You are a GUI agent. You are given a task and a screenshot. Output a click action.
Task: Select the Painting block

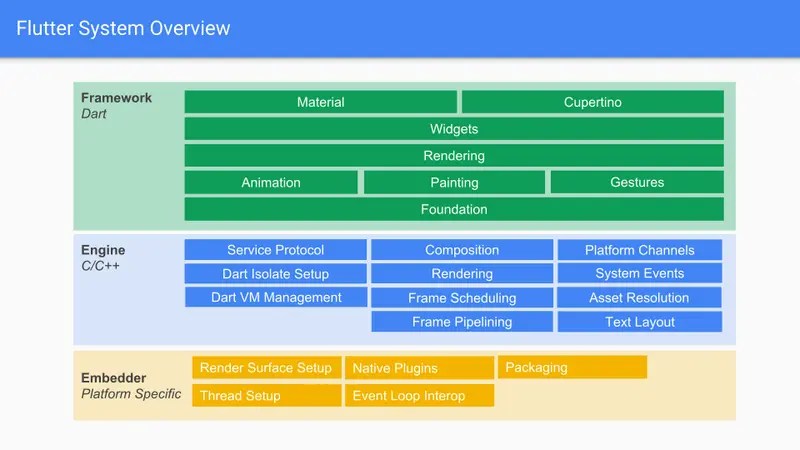(x=454, y=183)
